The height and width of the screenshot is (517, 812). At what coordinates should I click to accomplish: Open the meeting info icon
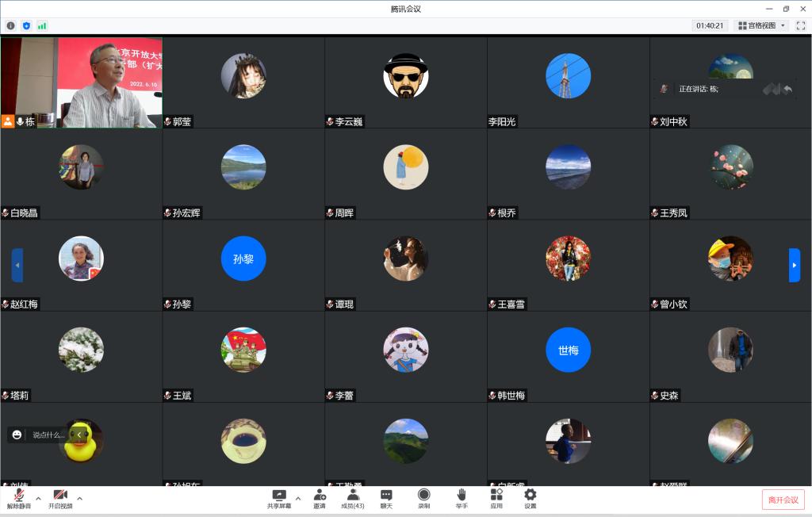(10, 25)
